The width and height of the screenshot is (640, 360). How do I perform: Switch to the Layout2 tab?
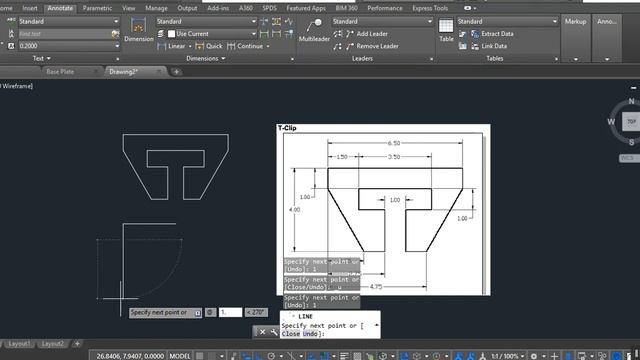(53, 344)
